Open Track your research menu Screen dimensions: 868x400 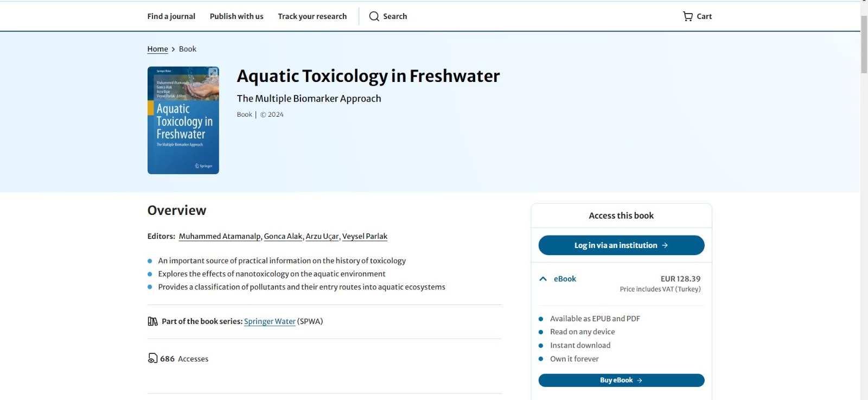point(312,16)
